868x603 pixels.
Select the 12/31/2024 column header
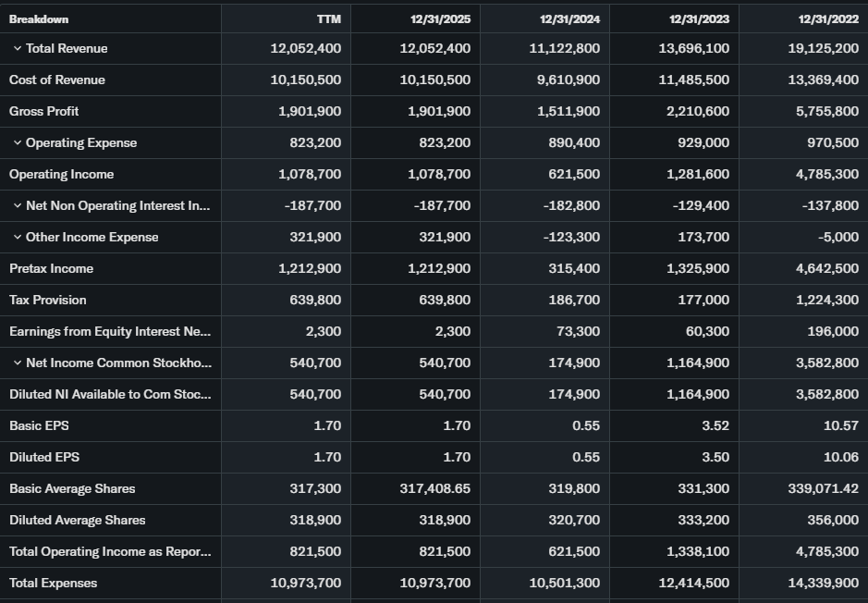click(570, 19)
